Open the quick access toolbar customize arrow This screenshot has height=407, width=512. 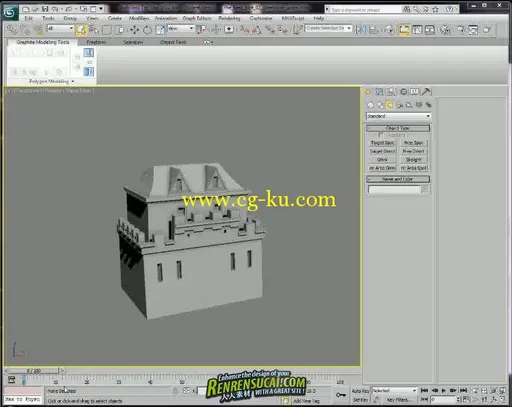click(x=101, y=9)
